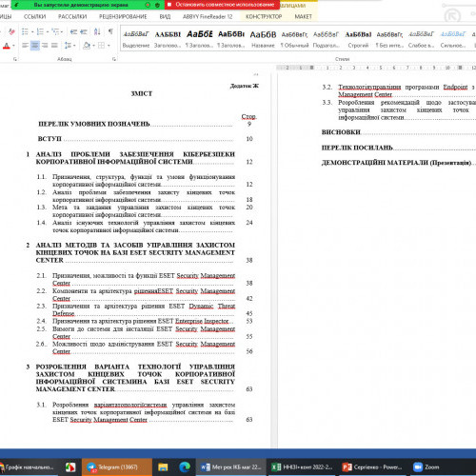Click the ПЕРЕЛІК ПОСИЛАНЬ entry

pos(357,148)
